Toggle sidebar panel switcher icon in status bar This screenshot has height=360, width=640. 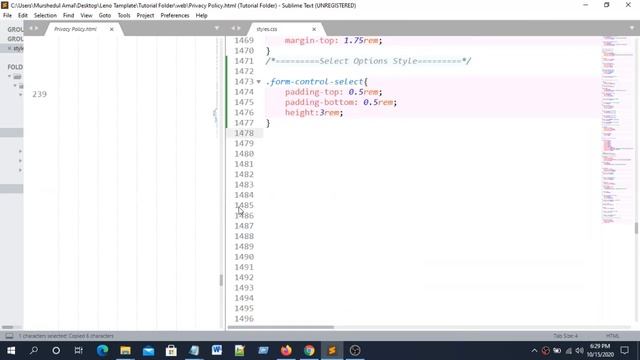coord(9,336)
